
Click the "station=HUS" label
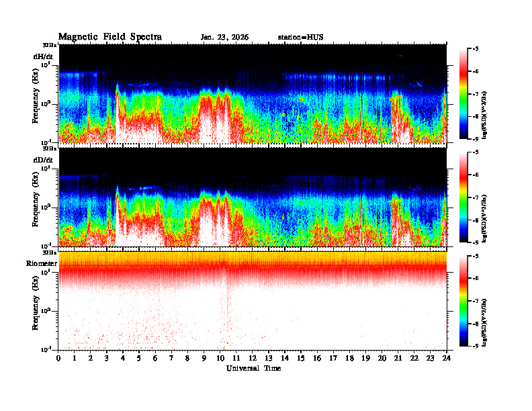(300, 38)
